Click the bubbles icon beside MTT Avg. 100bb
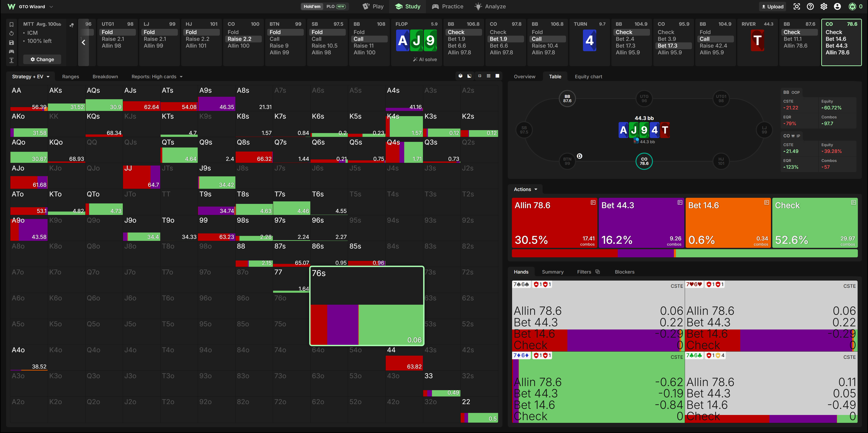 click(72, 25)
